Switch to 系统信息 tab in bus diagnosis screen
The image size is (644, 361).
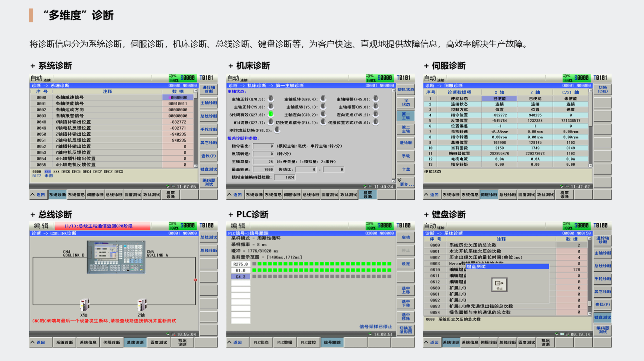point(88,343)
